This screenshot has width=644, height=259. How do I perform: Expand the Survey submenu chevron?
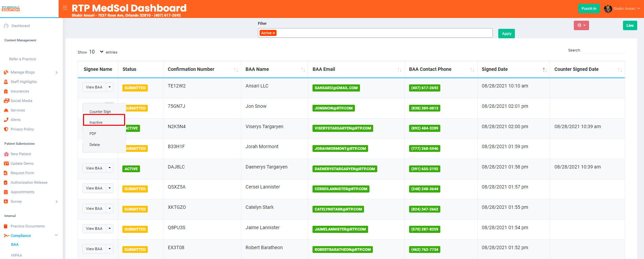[x=57, y=202]
